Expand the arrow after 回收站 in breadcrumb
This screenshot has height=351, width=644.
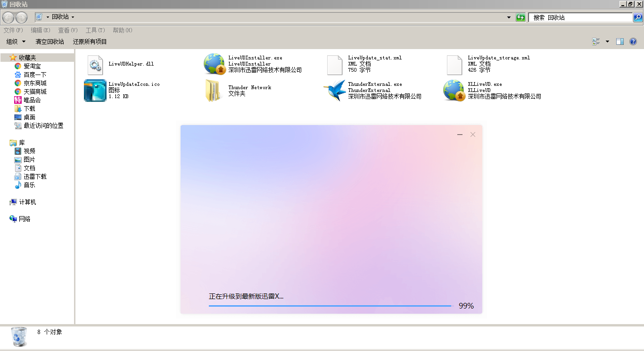point(73,17)
